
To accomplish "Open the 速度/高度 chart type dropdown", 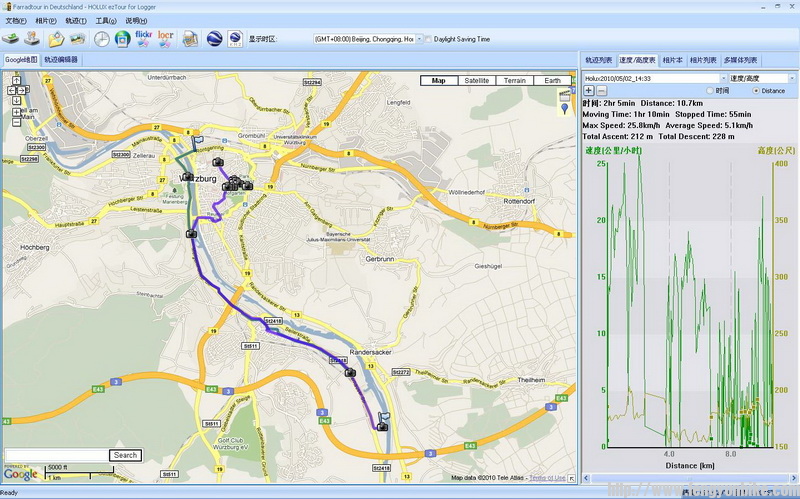I will coord(789,77).
